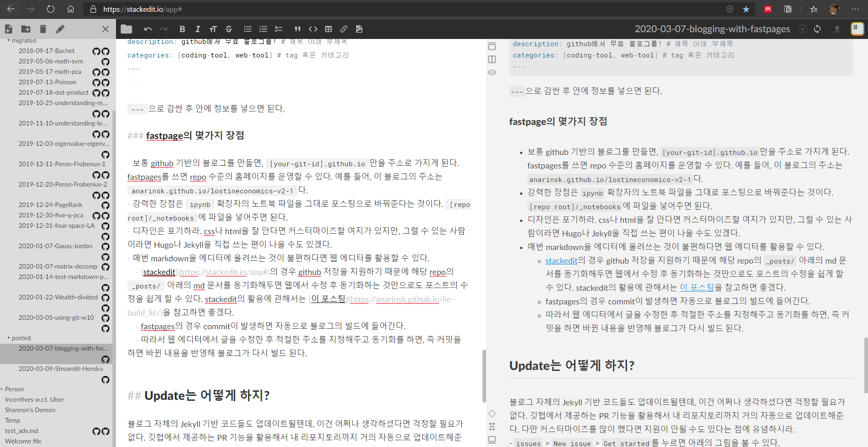
Task: Toggle the status bar
Action: 492,440
